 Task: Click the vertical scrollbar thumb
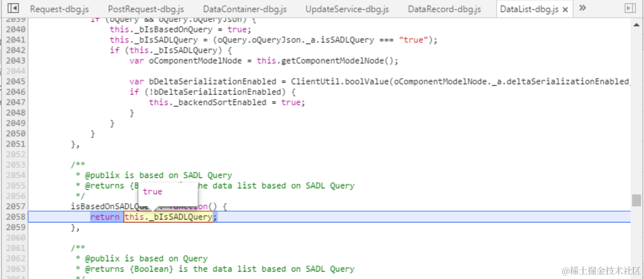tap(637, 200)
